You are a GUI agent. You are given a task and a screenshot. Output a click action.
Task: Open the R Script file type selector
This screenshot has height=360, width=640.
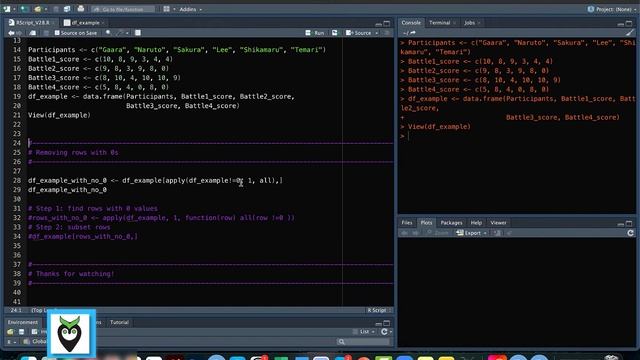(379, 311)
